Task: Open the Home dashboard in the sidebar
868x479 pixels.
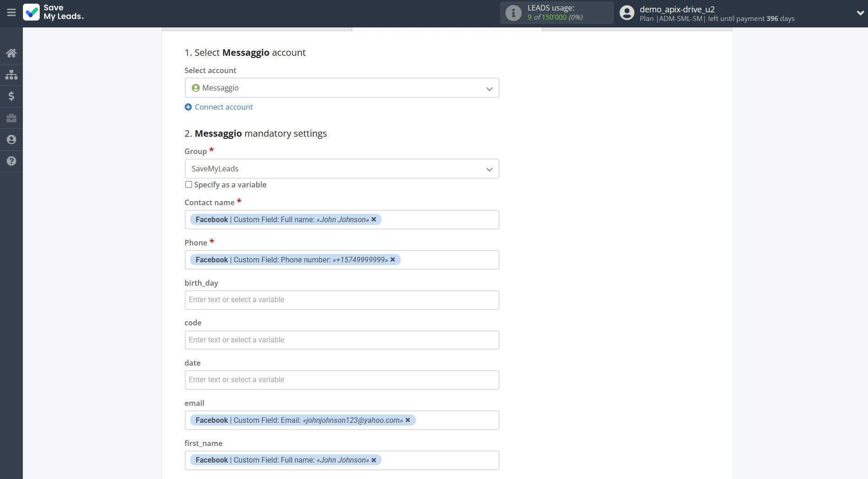Action: coord(11,53)
